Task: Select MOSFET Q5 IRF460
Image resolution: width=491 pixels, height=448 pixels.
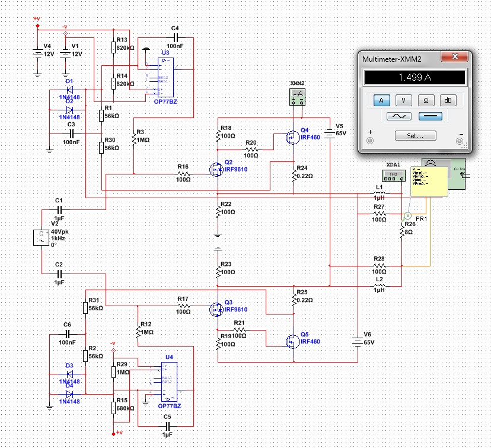Action: (293, 341)
